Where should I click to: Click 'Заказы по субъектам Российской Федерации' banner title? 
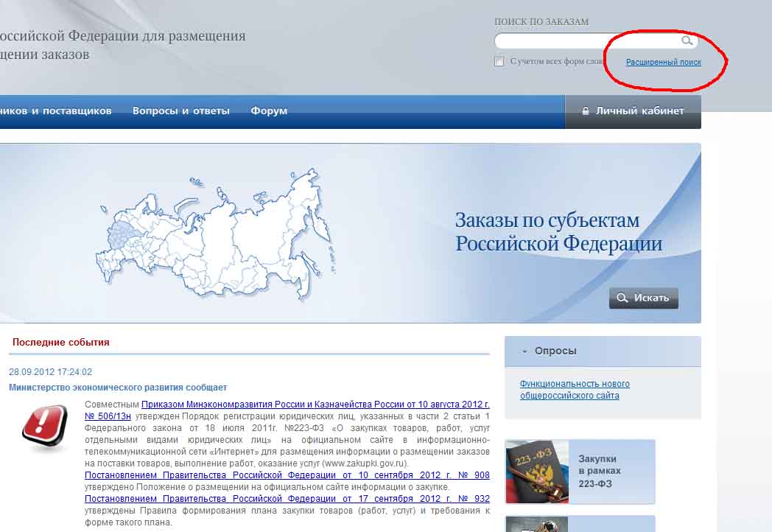pos(558,231)
